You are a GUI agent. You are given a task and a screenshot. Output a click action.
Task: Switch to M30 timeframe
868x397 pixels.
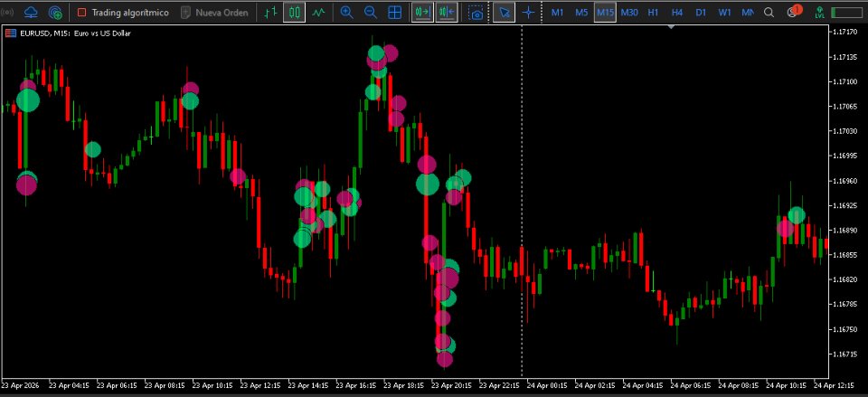(x=629, y=12)
